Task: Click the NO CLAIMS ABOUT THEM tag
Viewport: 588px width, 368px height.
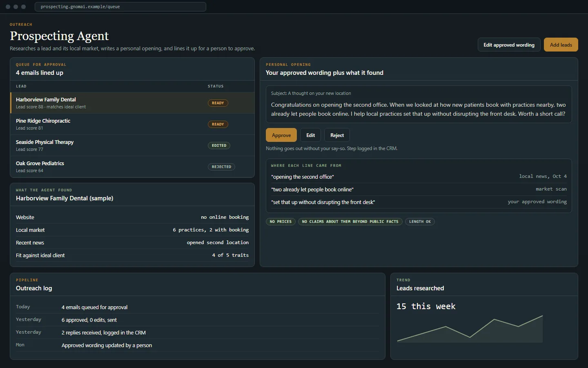Action: (x=350, y=222)
